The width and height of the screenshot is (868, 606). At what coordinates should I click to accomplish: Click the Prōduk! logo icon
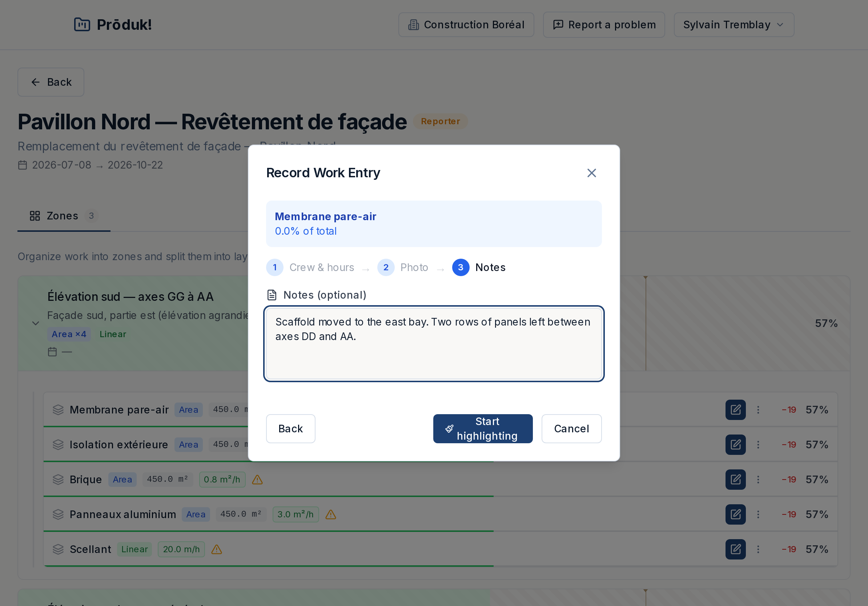pyautogui.click(x=82, y=25)
